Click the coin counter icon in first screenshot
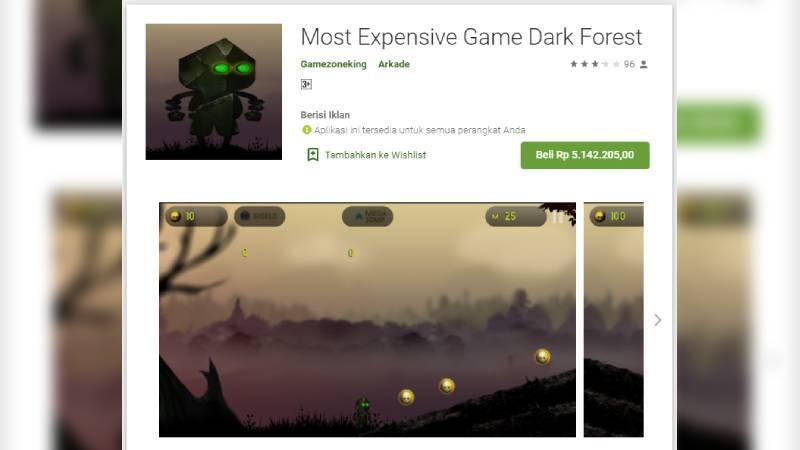The width and height of the screenshot is (800, 450). click(176, 216)
